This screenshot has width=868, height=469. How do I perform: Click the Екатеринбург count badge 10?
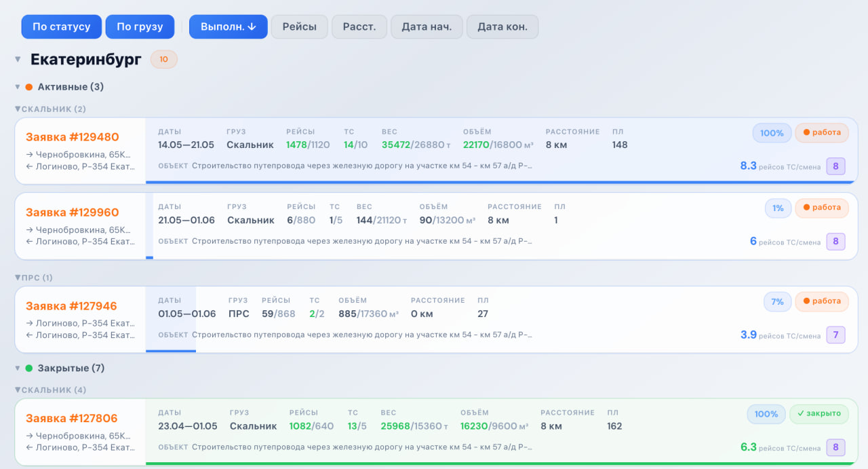point(164,60)
